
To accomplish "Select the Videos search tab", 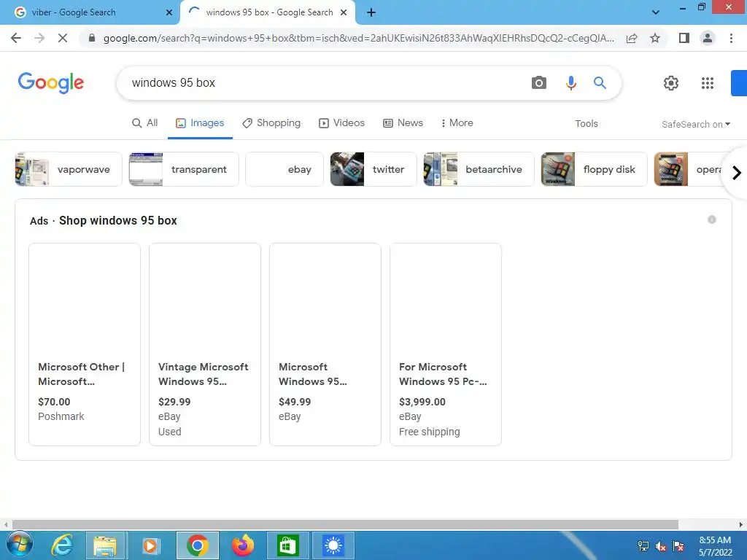I will [x=341, y=122].
